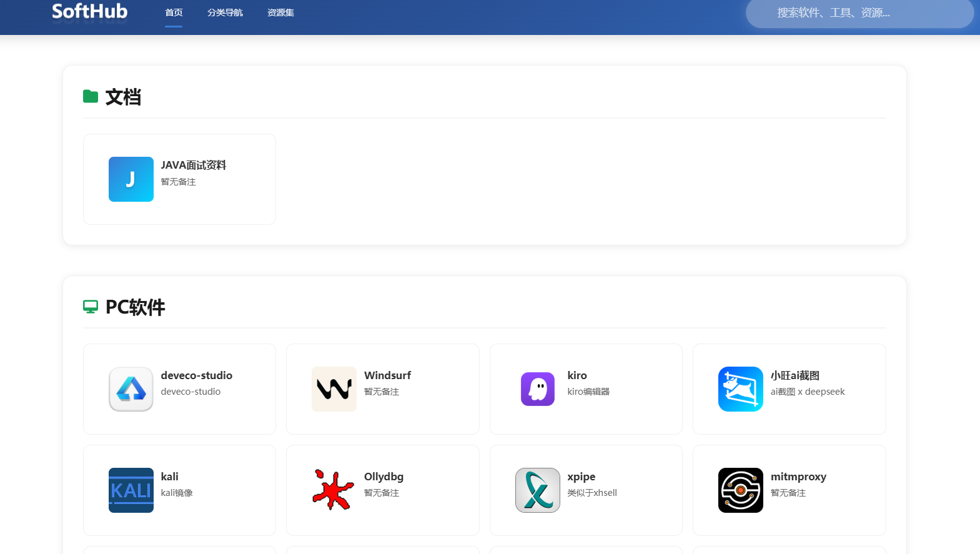Viewport: 980px width, 554px height.
Task: Open the Windsurf title link
Action: (387, 375)
